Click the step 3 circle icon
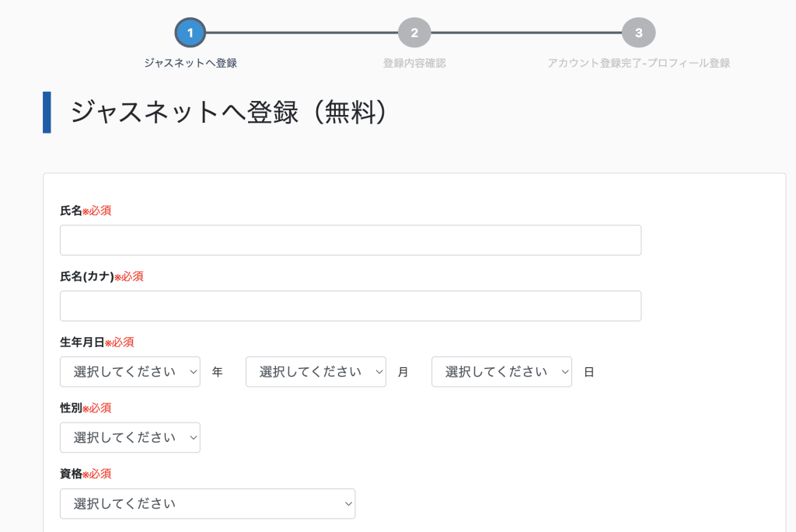 point(638,33)
